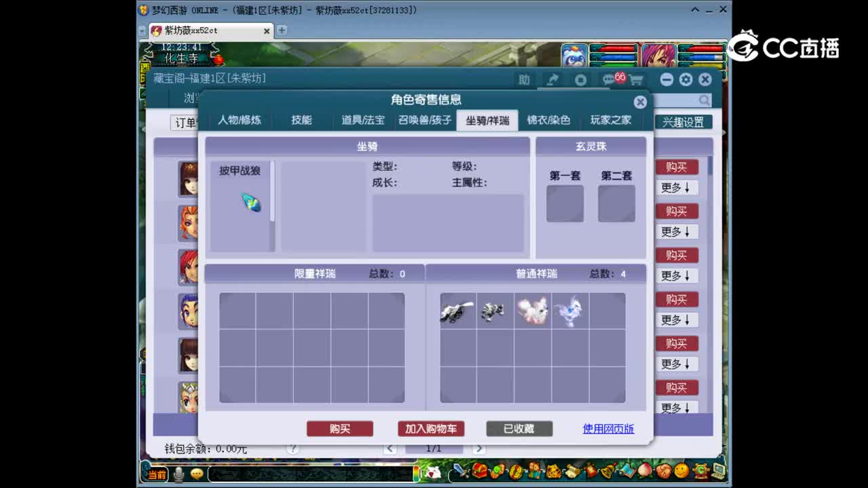Switch to the 锦衣/染色 tab
The height and width of the screenshot is (488, 868).
click(549, 120)
